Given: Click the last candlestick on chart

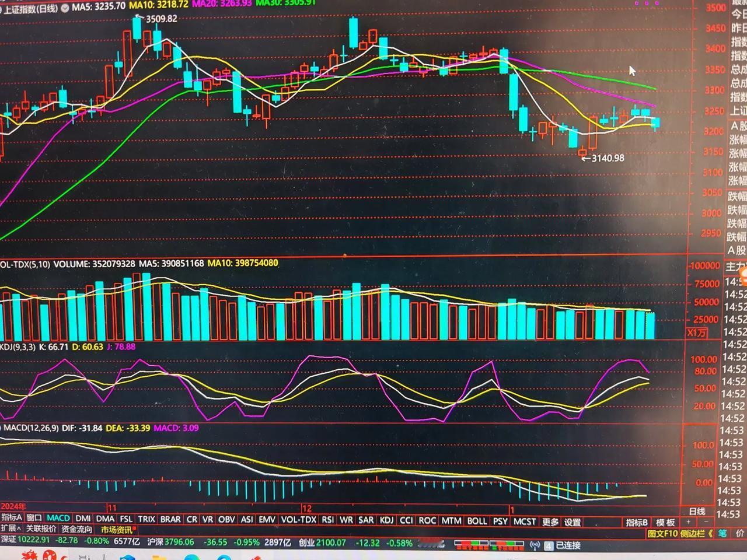Looking at the screenshot, I should click(x=656, y=123).
